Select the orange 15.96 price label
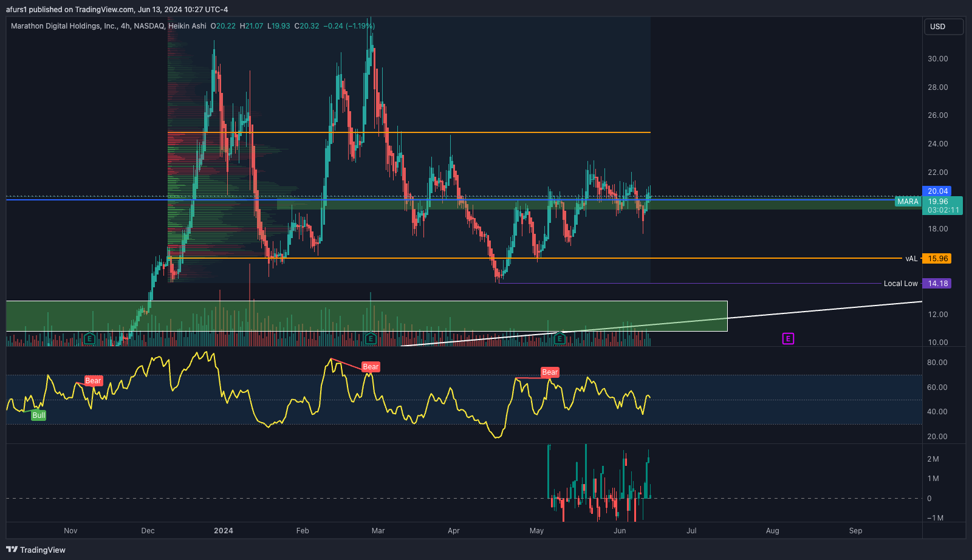The width and height of the screenshot is (972, 560). point(936,259)
